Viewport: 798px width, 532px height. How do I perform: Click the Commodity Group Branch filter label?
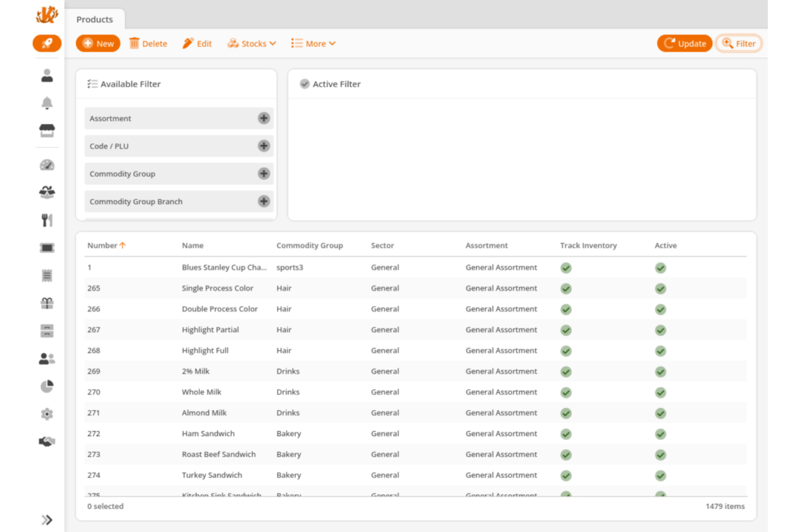click(x=136, y=202)
